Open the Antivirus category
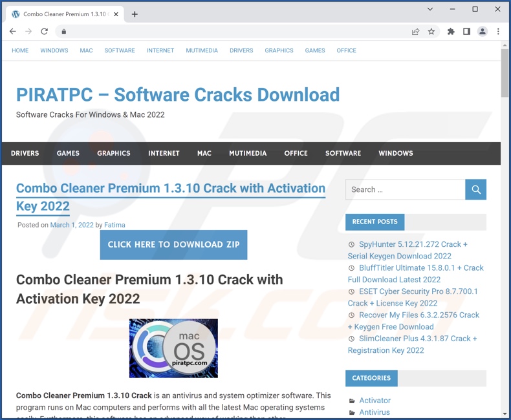This screenshot has height=420, width=511. tap(375, 412)
